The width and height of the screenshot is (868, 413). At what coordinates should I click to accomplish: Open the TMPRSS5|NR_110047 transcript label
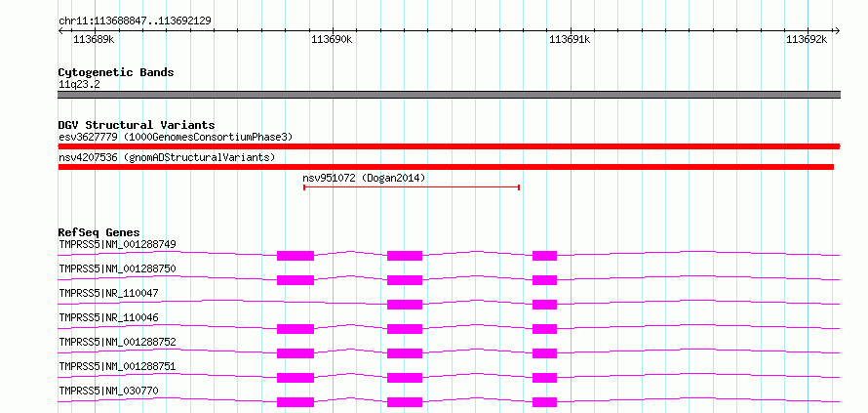coord(108,293)
